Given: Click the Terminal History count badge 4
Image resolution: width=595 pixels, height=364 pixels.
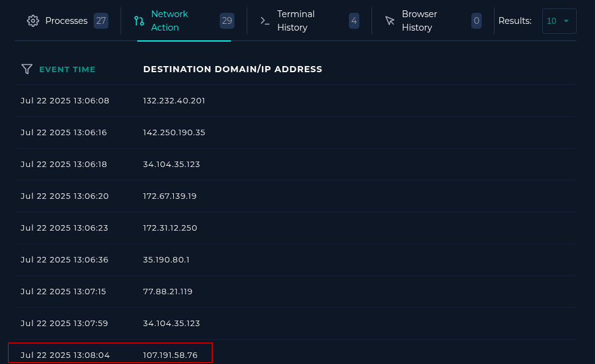Looking at the screenshot, I should pyautogui.click(x=354, y=21).
